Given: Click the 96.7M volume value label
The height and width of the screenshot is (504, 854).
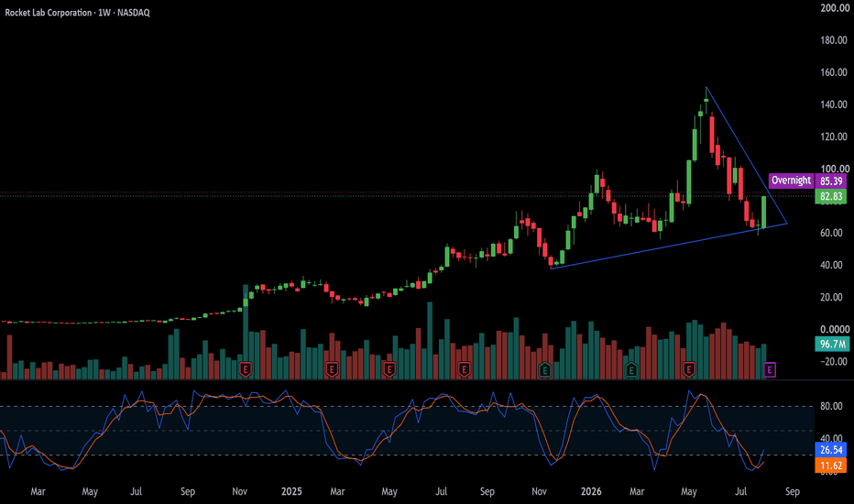Looking at the screenshot, I should (832, 344).
